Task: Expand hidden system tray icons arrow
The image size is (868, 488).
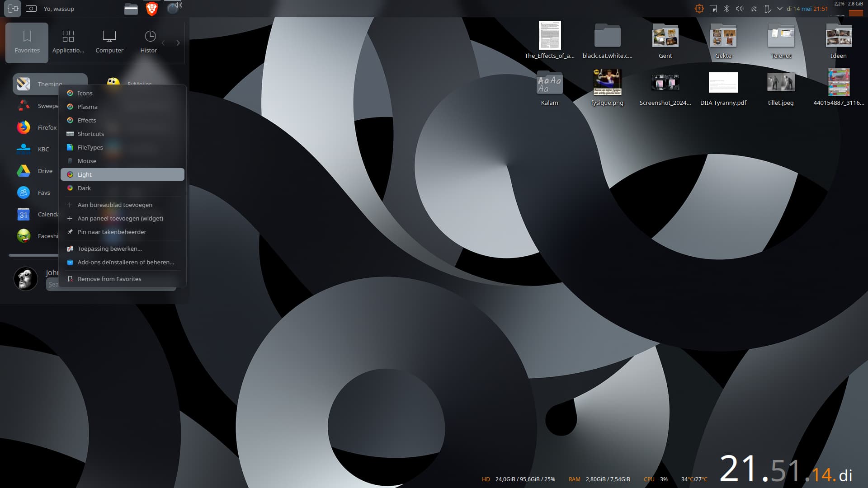Action: [780, 9]
